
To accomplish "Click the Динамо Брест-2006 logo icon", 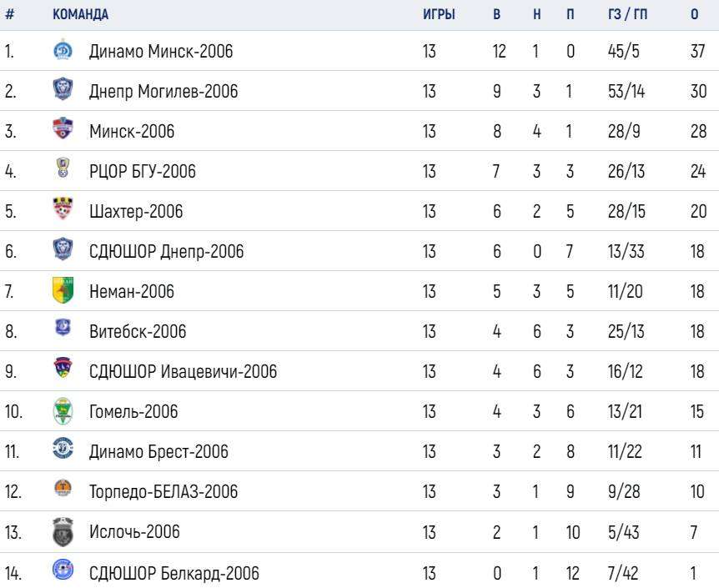I will 63,448.
